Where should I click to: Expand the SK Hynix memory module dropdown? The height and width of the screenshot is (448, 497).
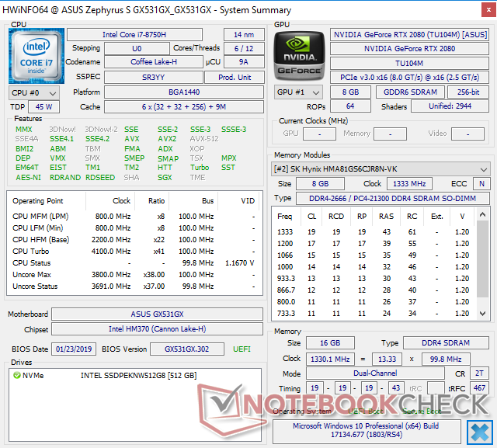[381, 168]
